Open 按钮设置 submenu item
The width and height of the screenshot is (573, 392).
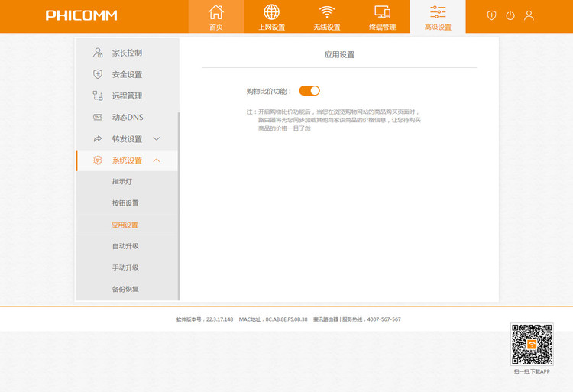coord(127,203)
